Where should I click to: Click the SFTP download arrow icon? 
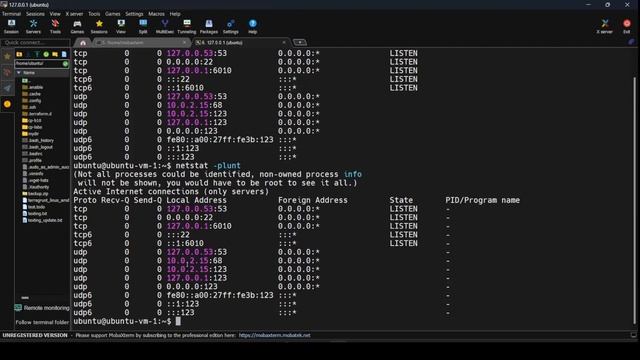(x=28, y=54)
